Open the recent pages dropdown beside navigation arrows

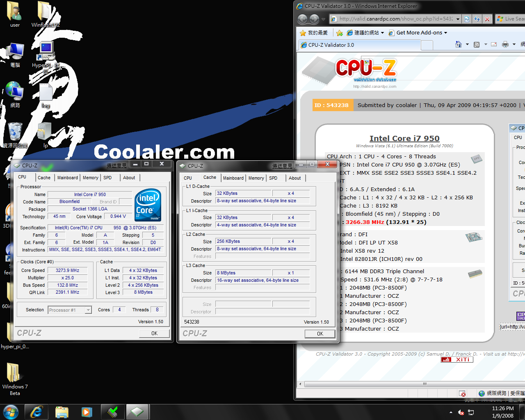(324, 19)
